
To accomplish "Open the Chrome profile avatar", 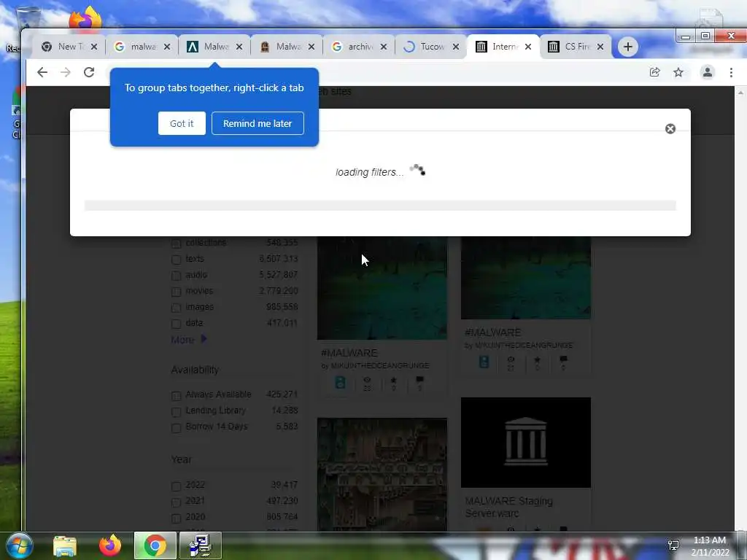I will (x=708, y=72).
